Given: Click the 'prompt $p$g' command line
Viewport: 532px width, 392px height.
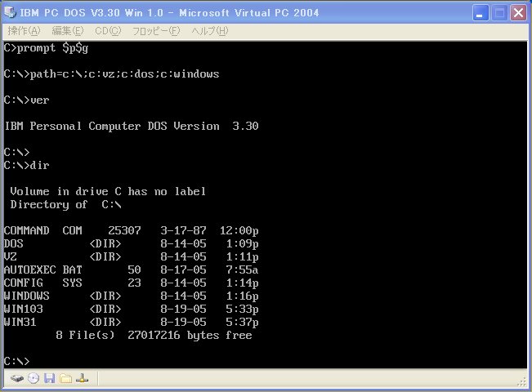Looking at the screenshot, I should pos(46,48).
